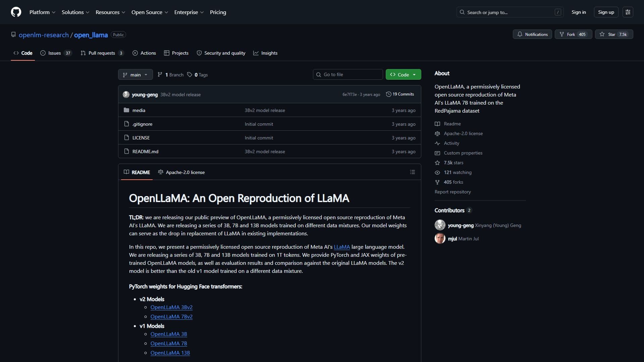The width and height of the screenshot is (644, 362).
Task: Click the Go to file search field
Action: click(x=348, y=74)
